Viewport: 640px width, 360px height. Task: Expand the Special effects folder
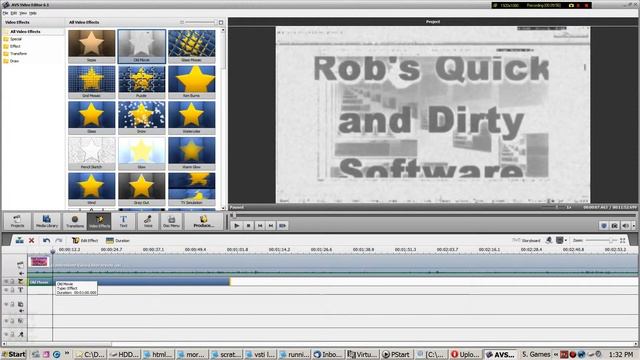pyautogui.click(x=16, y=39)
